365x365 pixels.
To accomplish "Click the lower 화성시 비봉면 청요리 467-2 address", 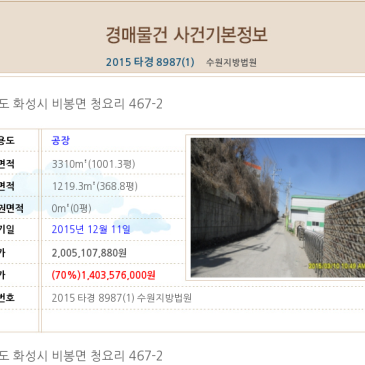I will click(81, 356).
